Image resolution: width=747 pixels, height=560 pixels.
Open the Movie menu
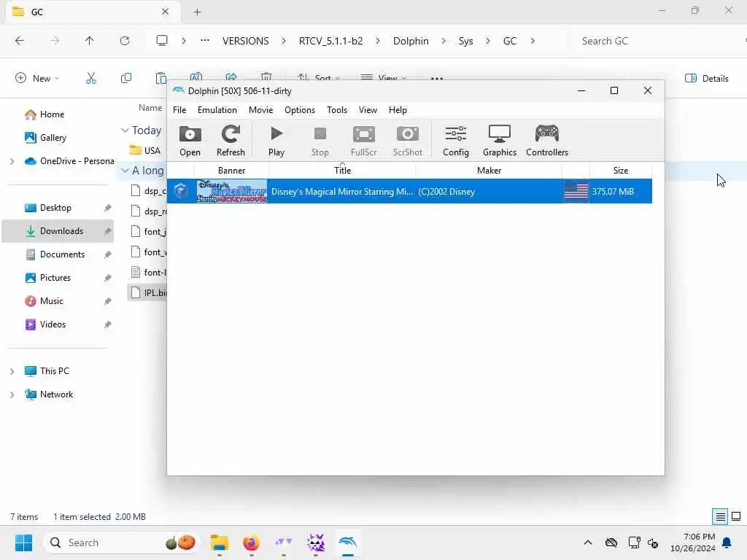pyautogui.click(x=260, y=110)
